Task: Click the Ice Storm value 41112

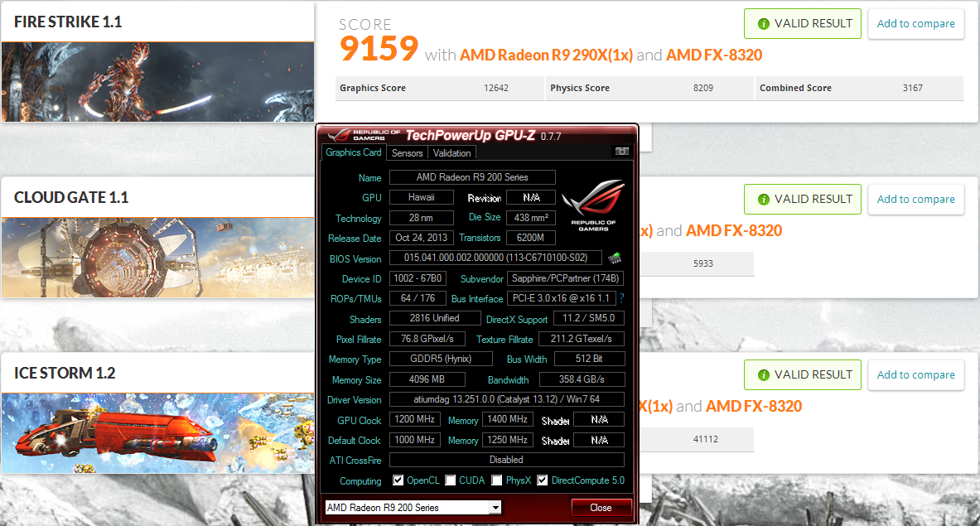Action: [706, 439]
